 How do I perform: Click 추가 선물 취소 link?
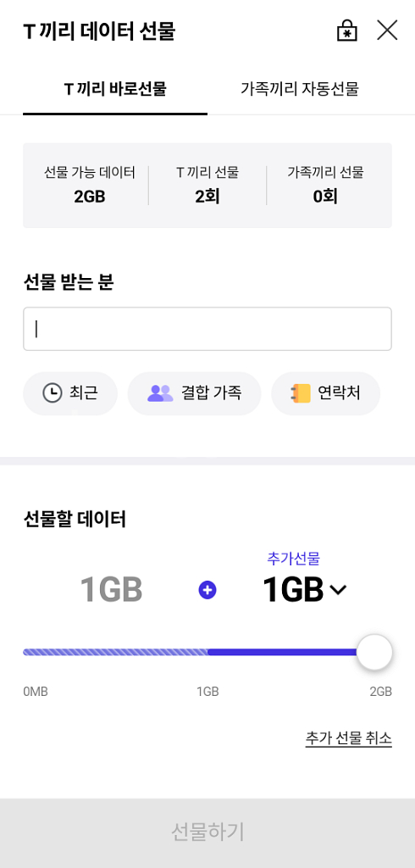[x=349, y=738]
